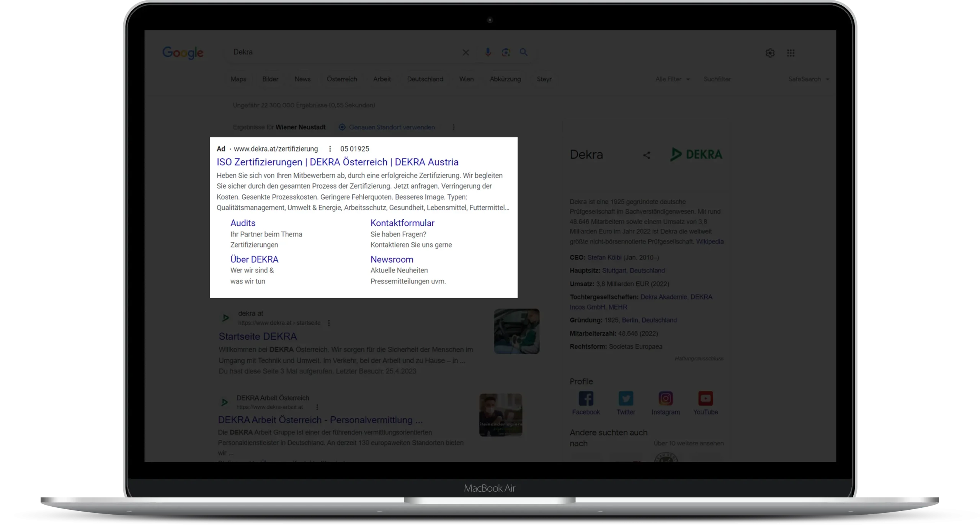Viewport: 980px width, 525px height.
Task: Switch to the Maps tab
Action: click(238, 79)
